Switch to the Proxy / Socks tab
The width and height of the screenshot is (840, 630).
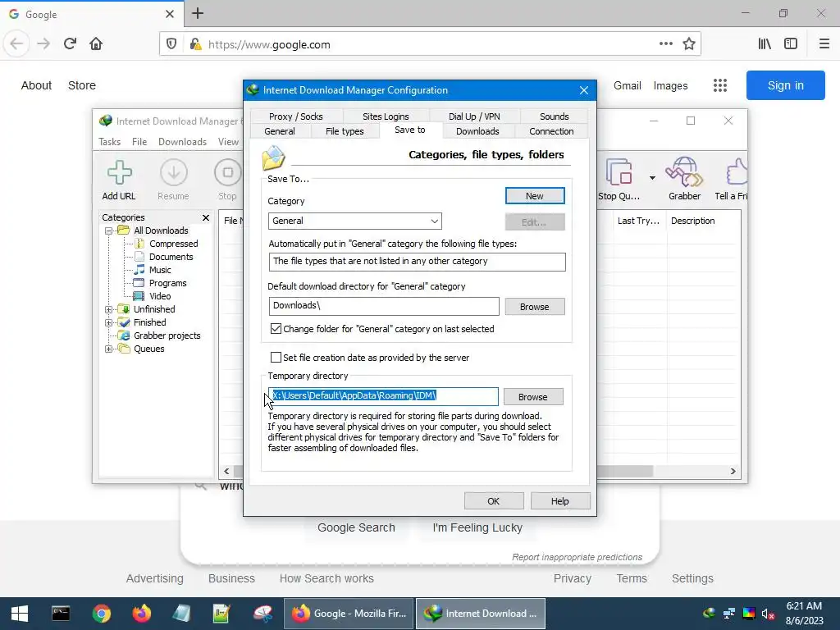[x=295, y=116]
